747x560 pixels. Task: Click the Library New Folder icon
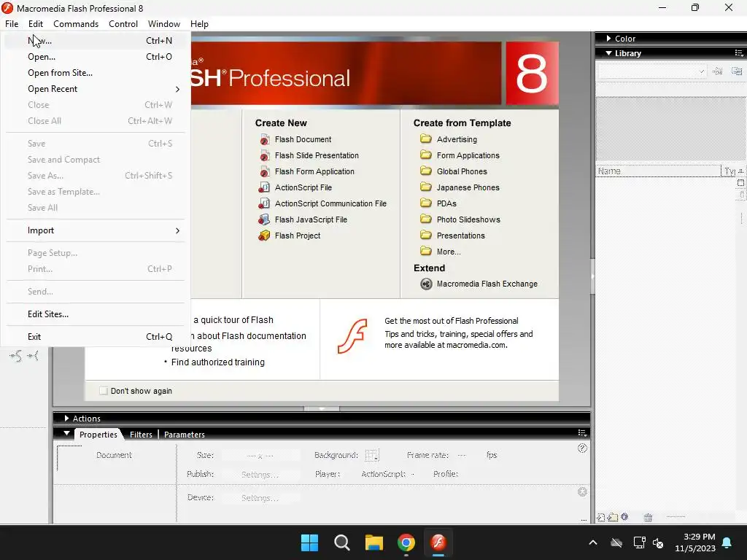tap(613, 517)
